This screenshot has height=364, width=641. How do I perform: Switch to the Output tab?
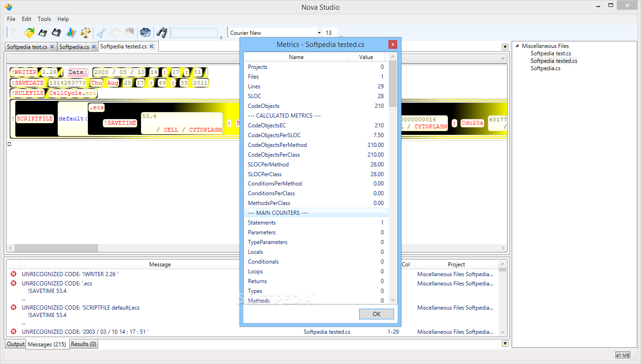pos(15,344)
